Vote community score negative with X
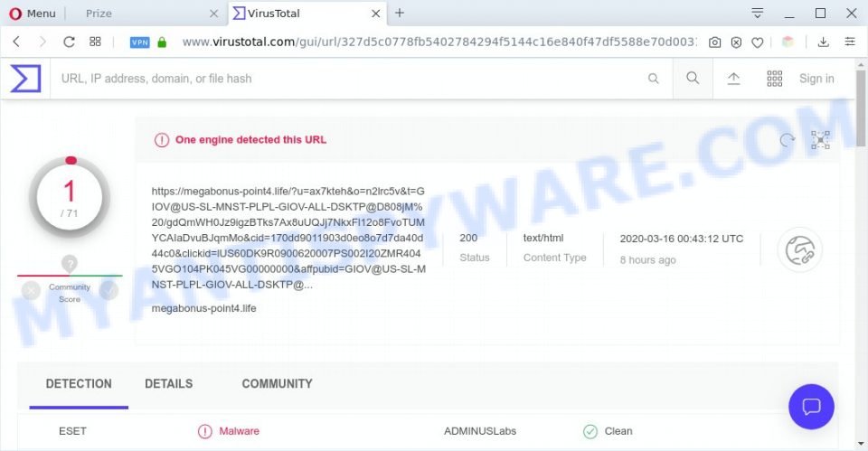This screenshot has width=868, height=451. coord(31,290)
